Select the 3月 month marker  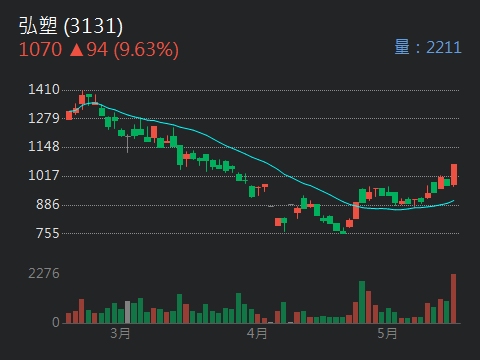(120, 333)
